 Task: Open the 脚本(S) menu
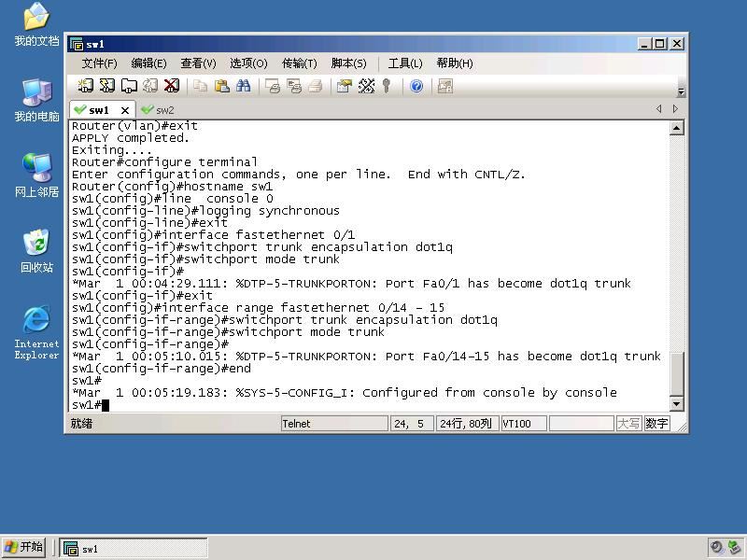pyautogui.click(x=348, y=63)
